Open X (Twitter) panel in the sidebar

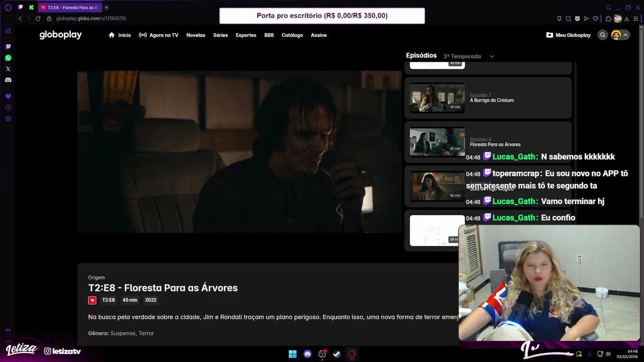tap(8, 69)
